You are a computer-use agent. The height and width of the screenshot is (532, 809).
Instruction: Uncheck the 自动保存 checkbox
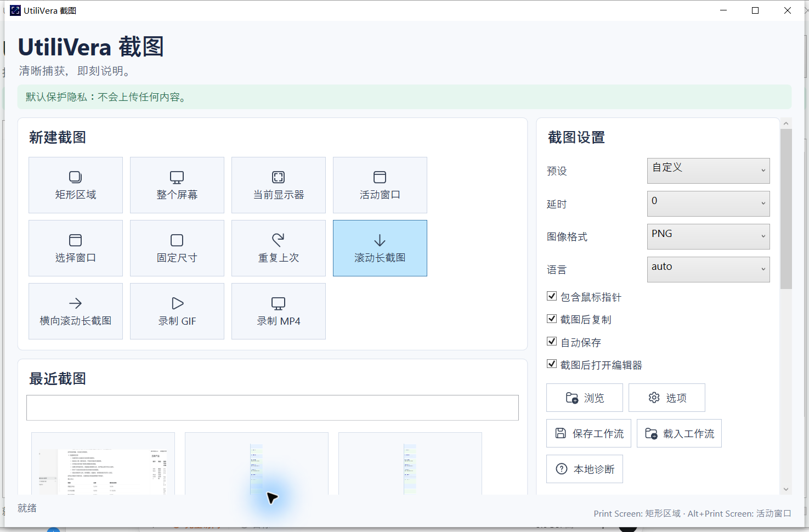(552, 342)
